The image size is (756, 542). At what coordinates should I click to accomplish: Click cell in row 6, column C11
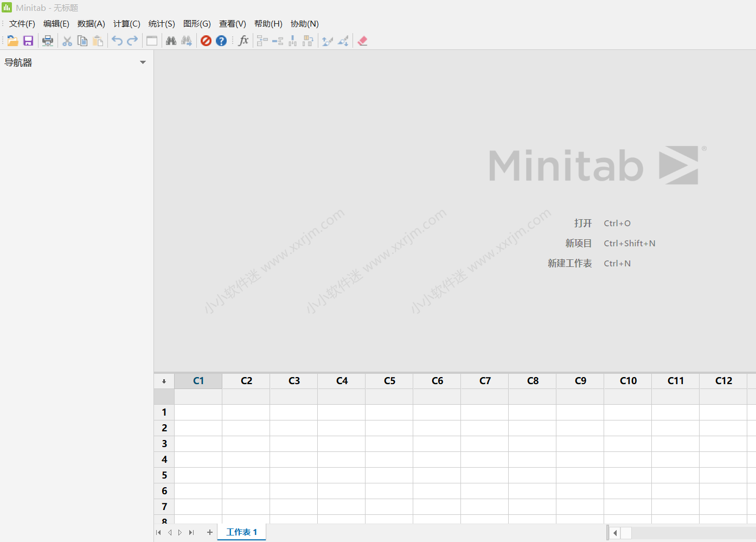coord(676,491)
